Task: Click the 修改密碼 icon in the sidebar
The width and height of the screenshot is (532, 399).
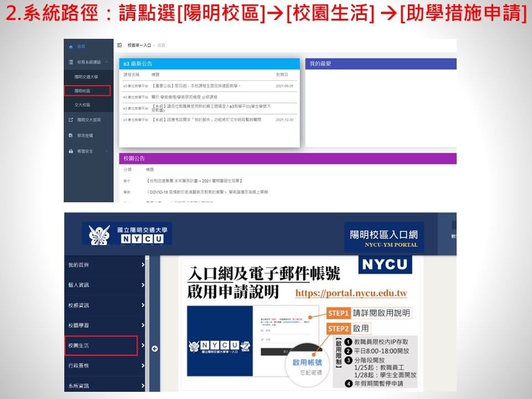Action: tap(70, 135)
